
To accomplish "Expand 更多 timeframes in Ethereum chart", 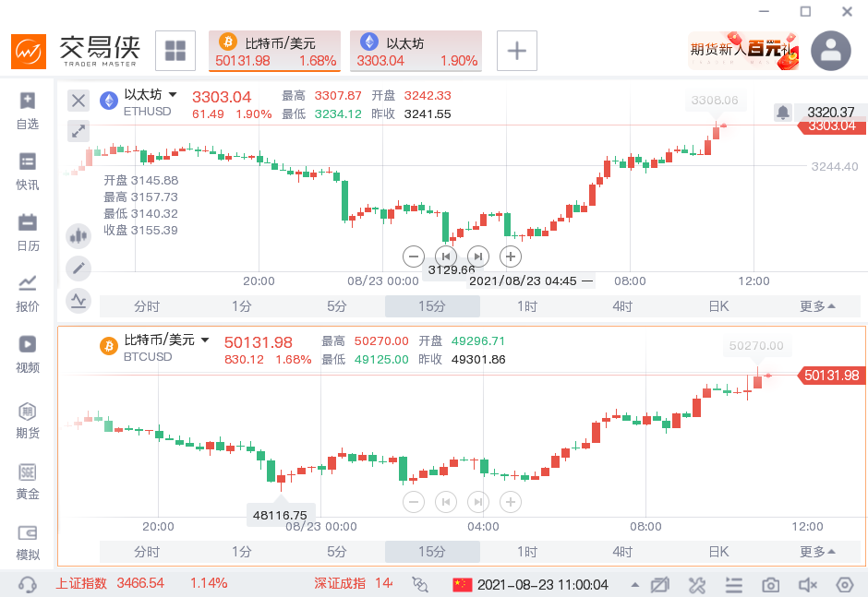I will point(817,306).
